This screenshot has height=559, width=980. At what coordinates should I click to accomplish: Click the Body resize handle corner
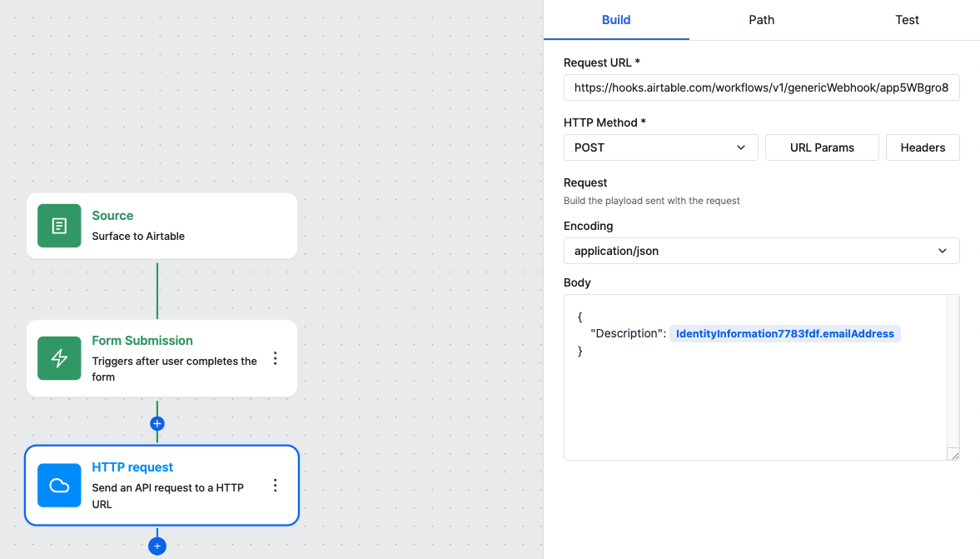[953, 455]
